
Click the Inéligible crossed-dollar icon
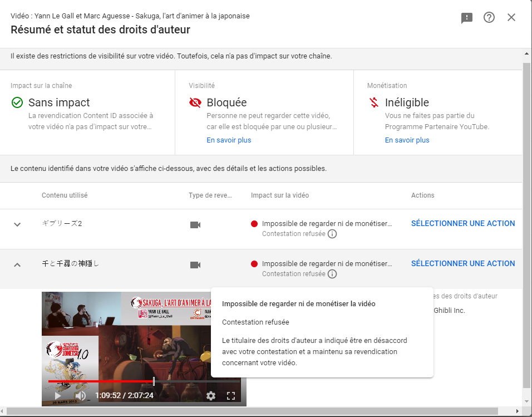click(374, 102)
